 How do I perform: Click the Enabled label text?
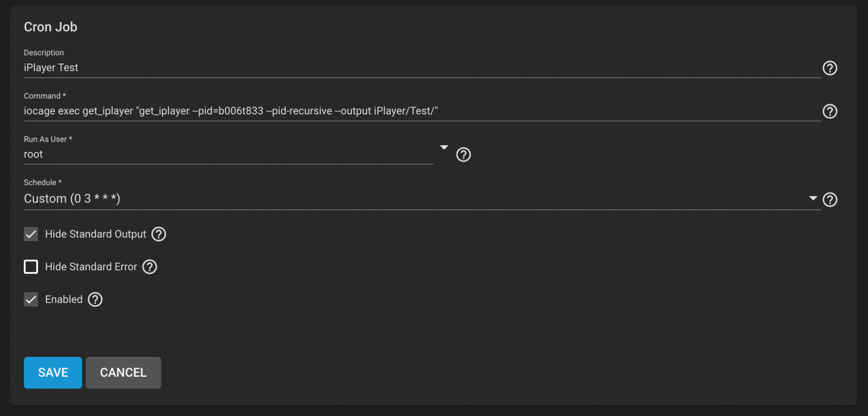pyautogui.click(x=64, y=299)
